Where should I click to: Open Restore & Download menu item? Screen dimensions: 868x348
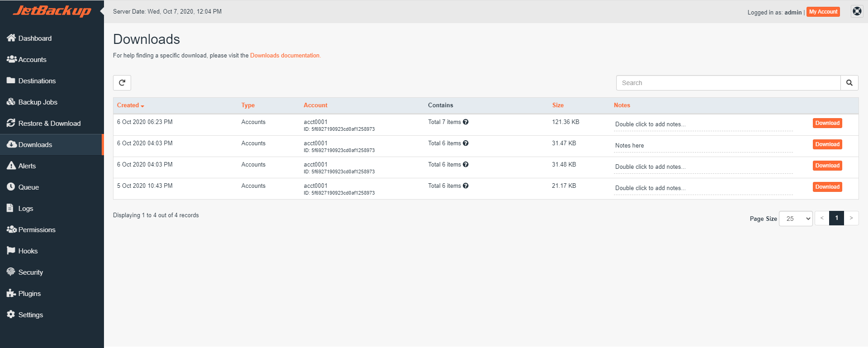pos(49,124)
